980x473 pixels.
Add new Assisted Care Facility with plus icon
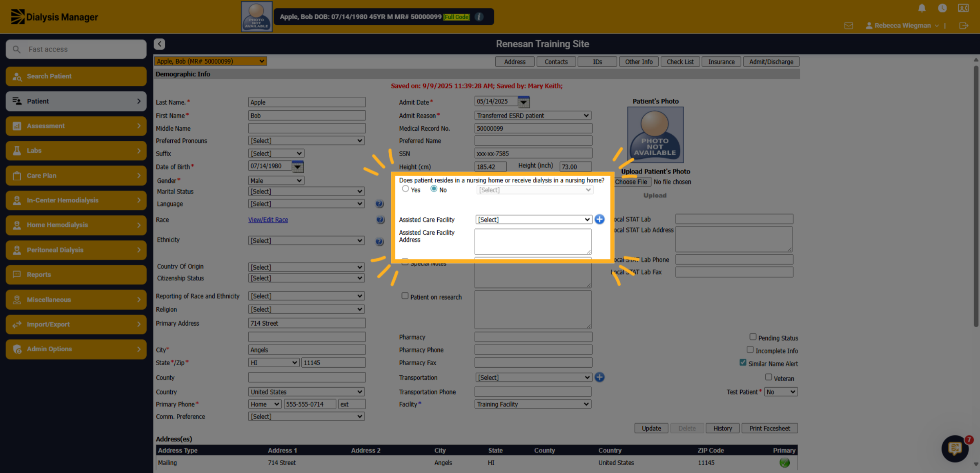599,219
